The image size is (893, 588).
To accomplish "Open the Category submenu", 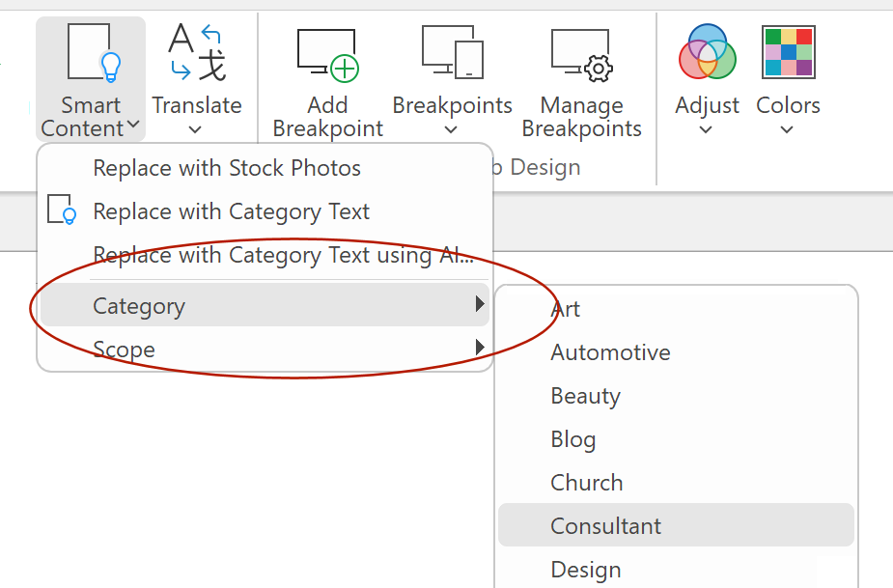I will coord(265,305).
